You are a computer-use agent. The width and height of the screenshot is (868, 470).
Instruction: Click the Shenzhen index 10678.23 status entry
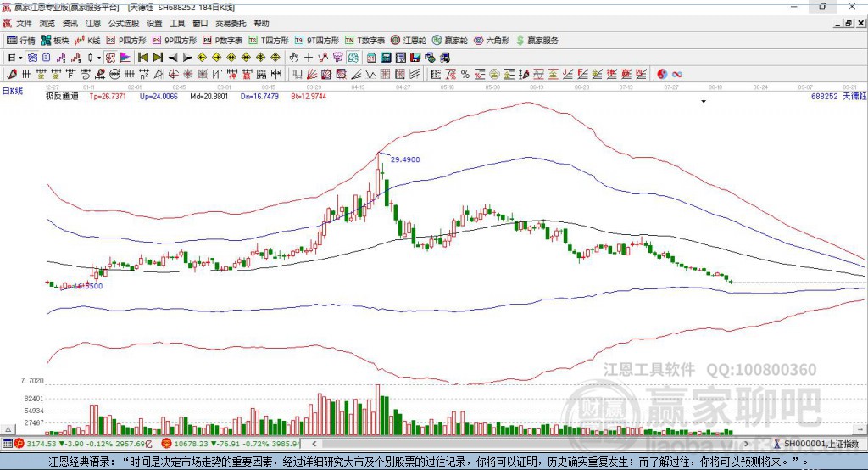230,444
